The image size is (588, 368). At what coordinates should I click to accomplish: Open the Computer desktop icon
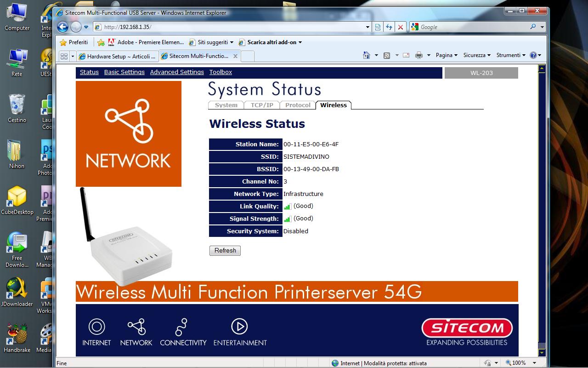[17, 17]
